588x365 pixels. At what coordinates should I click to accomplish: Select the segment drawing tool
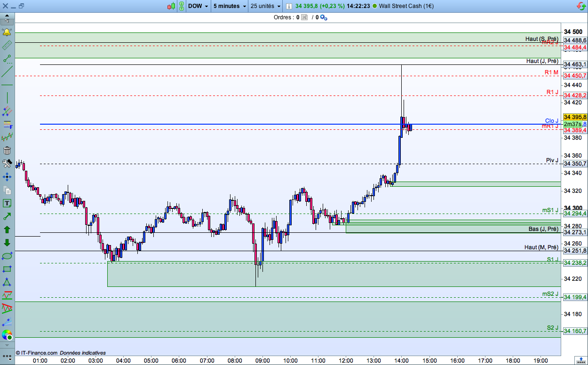coord(7,59)
